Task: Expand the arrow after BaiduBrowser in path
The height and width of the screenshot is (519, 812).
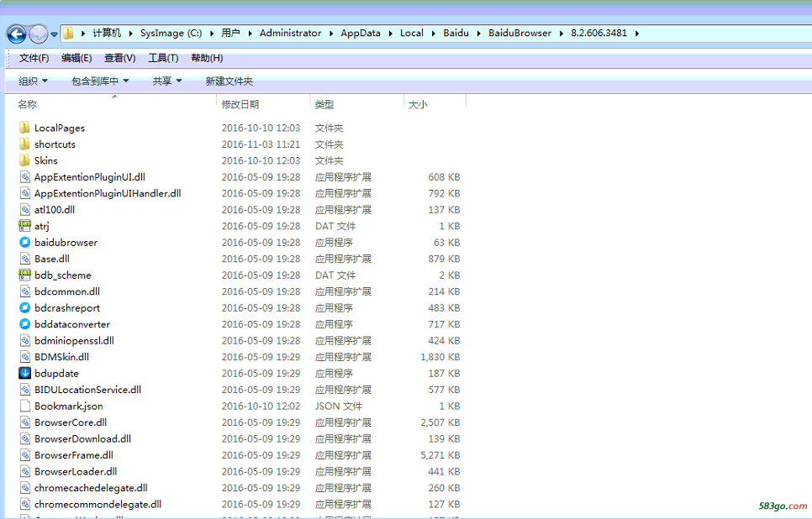Action: click(562, 34)
